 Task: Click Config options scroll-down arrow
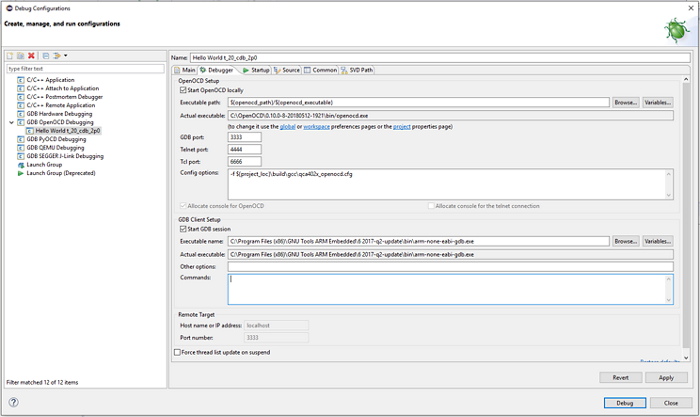coord(669,195)
